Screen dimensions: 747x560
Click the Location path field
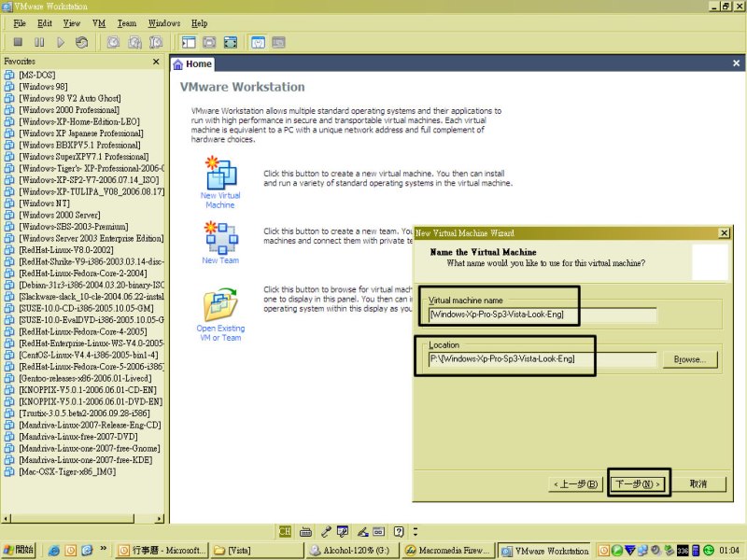tap(542, 359)
